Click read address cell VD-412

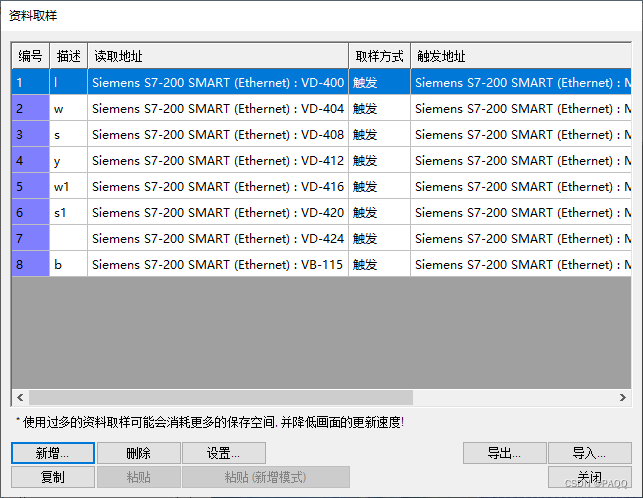tap(218, 160)
